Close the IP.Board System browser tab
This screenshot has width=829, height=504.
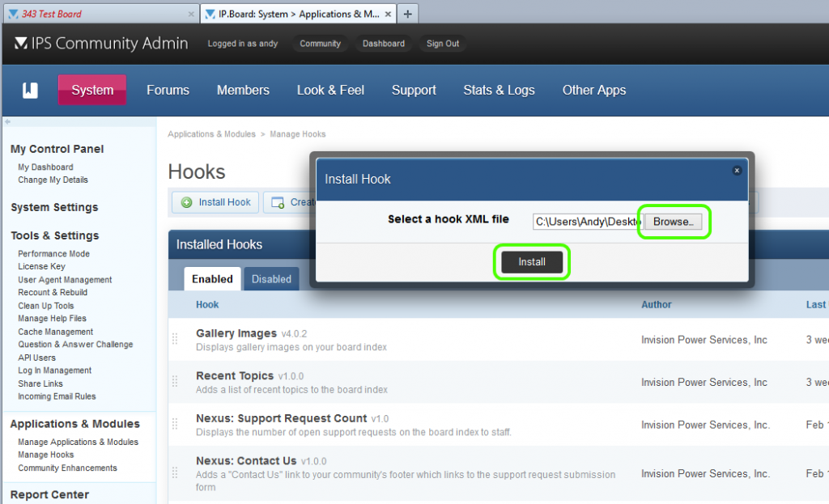click(x=388, y=15)
